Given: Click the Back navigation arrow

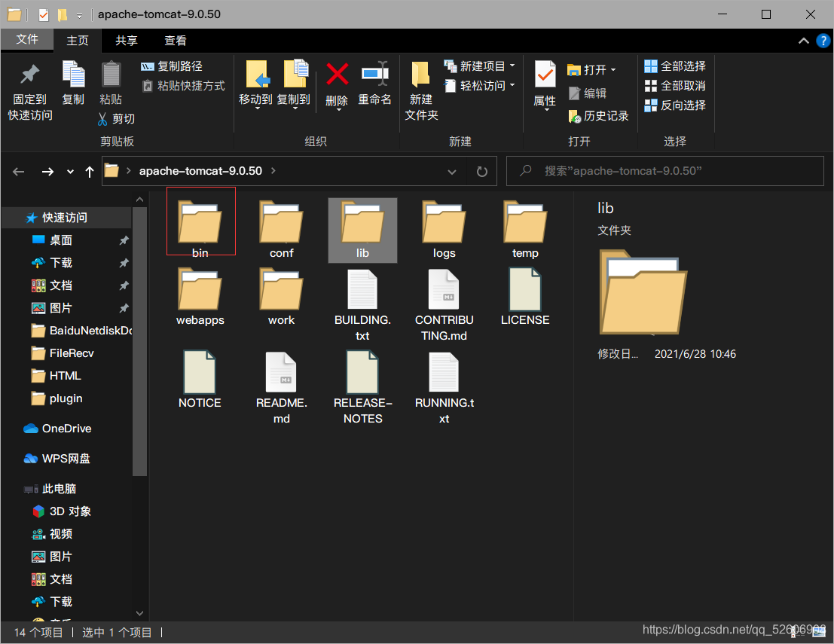Looking at the screenshot, I should [x=19, y=171].
